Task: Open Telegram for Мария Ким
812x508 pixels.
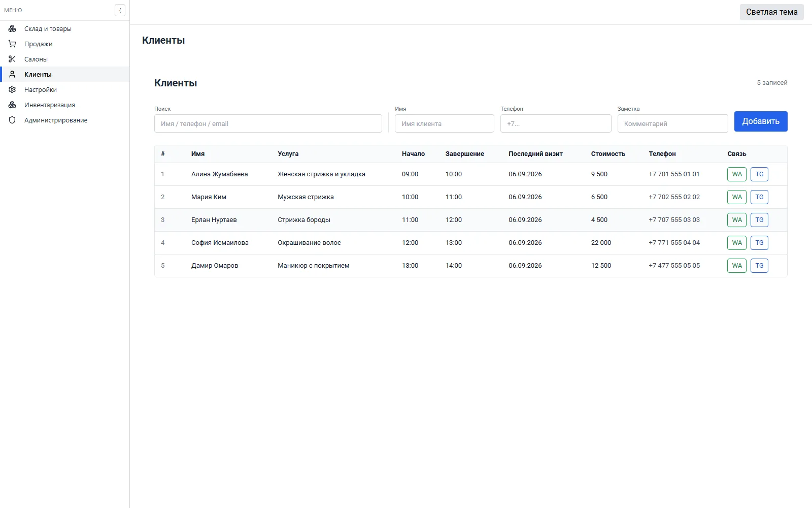Action: pyautogui.click(x=759, y=197)
